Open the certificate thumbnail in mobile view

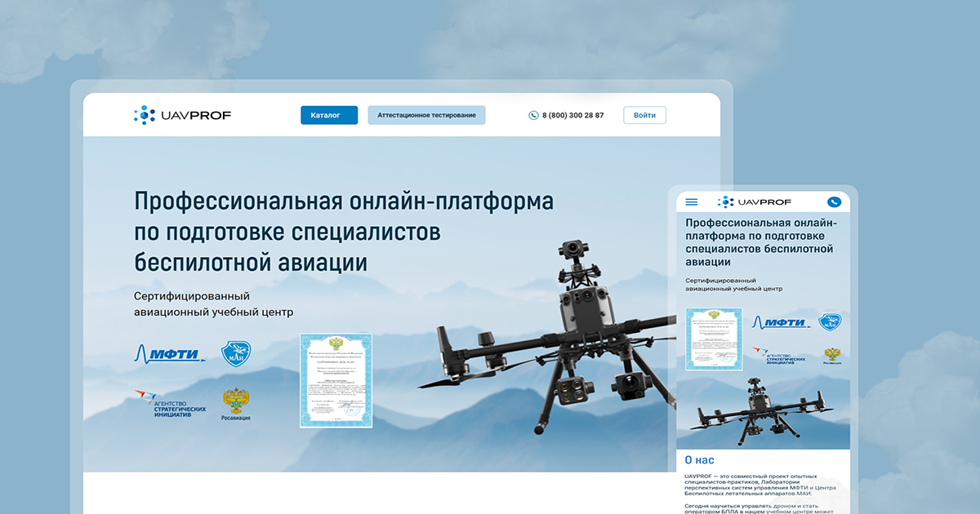[x=714, y=339]
